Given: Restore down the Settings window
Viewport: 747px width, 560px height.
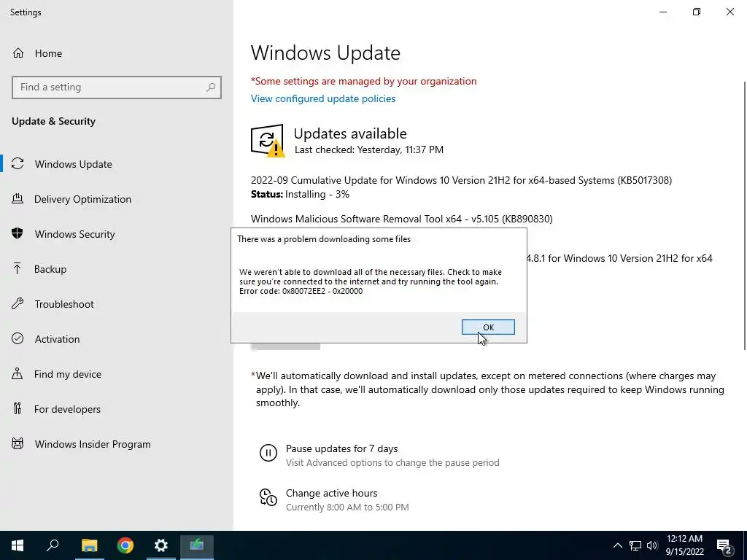Looking at the screenshot, I should pyautogui.click(x=697, y=12).
